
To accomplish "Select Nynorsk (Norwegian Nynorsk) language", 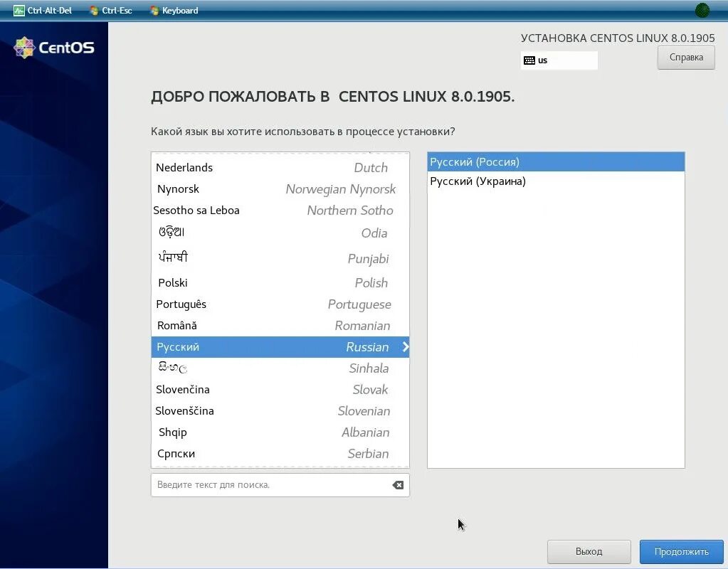I will click(280, 189).
